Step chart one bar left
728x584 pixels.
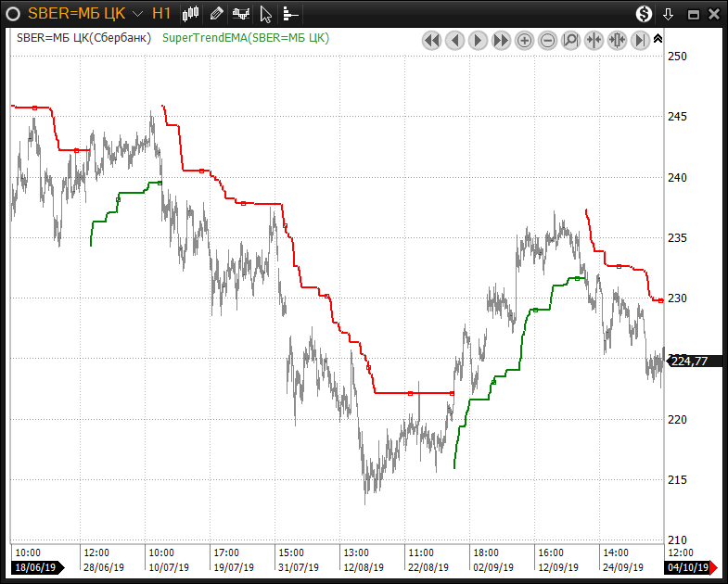click(454, 40)
